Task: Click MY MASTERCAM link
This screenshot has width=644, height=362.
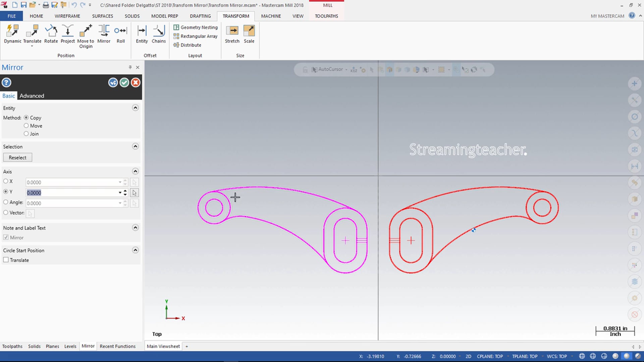Action: click(x=607, y=16)
